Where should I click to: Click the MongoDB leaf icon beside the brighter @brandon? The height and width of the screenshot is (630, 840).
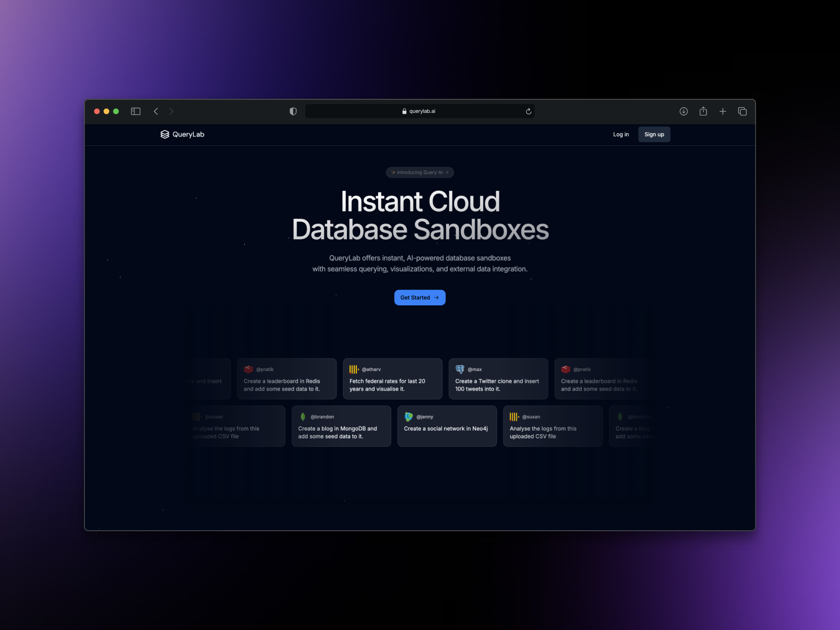[303, 416]
